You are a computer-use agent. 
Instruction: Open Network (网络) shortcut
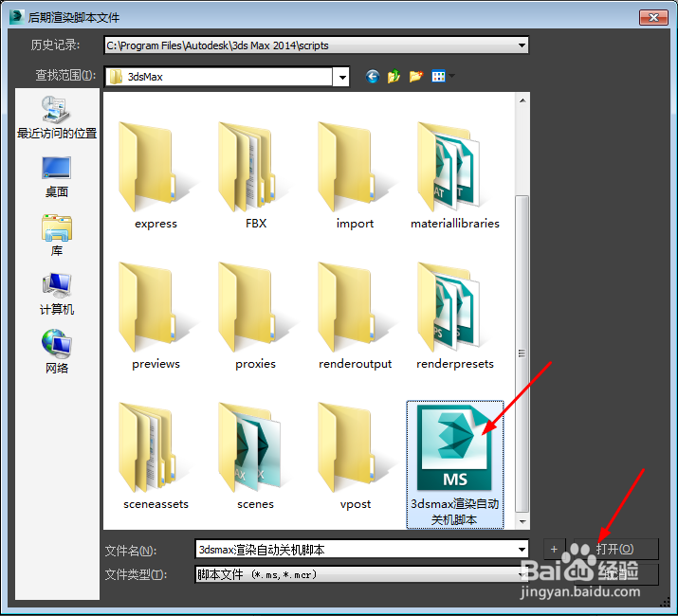(57, 352)
